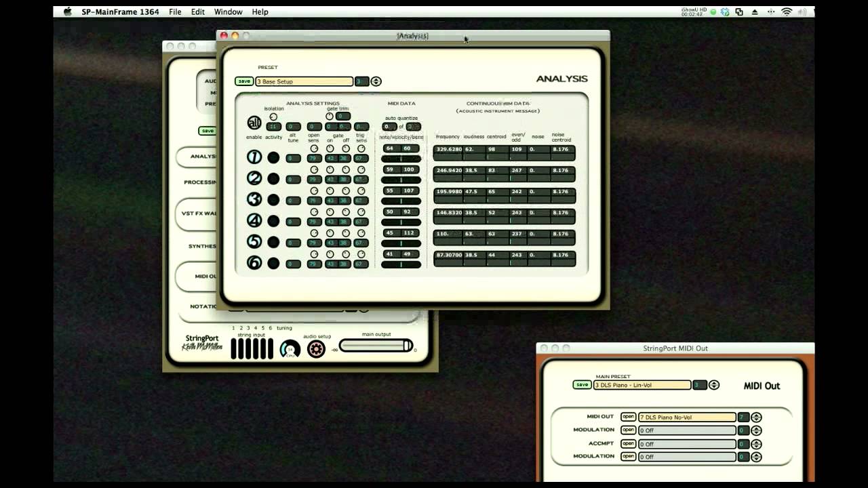
Task: Click the gate trim knob
Action: click(330, 117)
